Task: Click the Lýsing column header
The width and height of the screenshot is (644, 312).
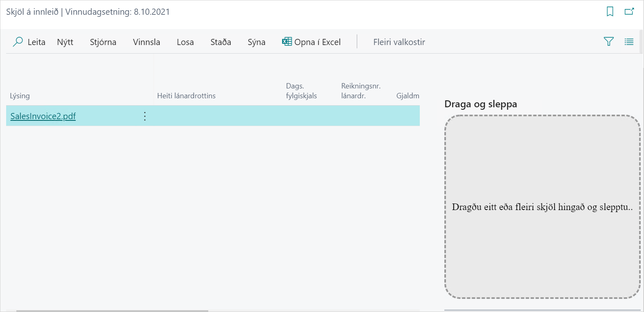Action: pos(20,96)
